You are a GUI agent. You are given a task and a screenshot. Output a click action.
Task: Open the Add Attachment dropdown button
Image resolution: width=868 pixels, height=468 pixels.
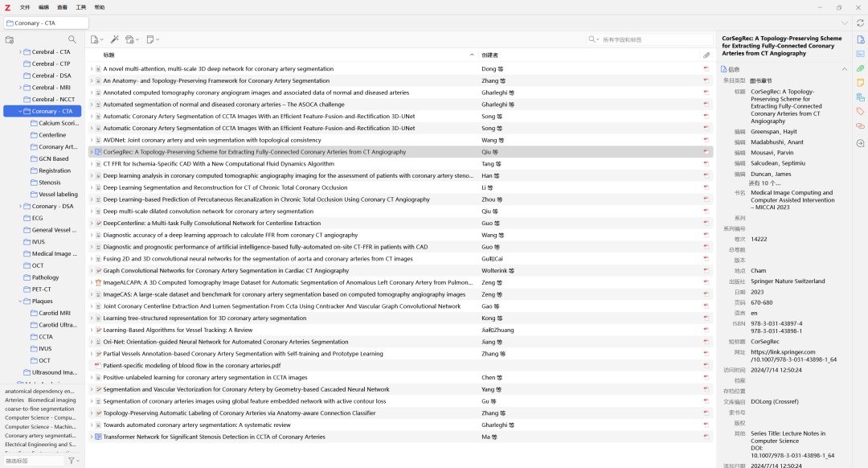click(x=132, y=40)
